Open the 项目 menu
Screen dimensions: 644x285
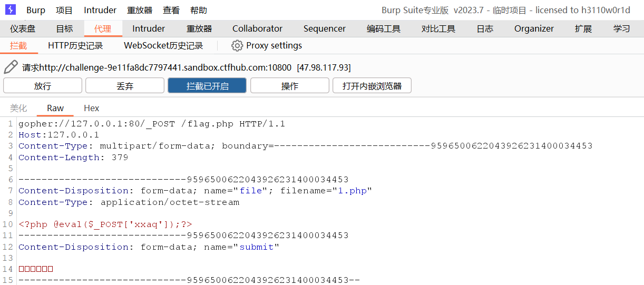(x=64, y=10)
